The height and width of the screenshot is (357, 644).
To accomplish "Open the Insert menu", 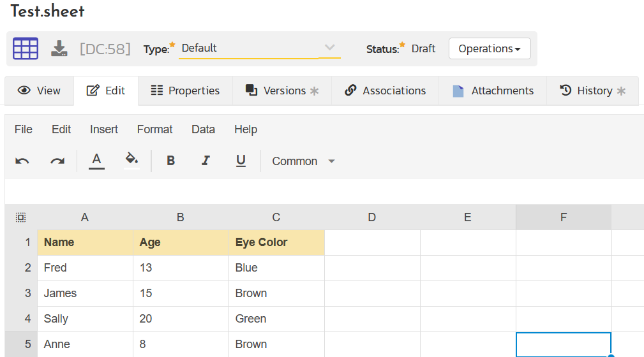I will click(x=104, y=129).
